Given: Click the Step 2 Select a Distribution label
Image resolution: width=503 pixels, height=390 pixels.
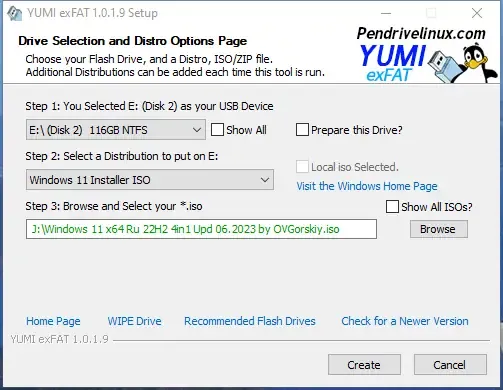Looking at the screenshot, I should (x=122, y=156).
